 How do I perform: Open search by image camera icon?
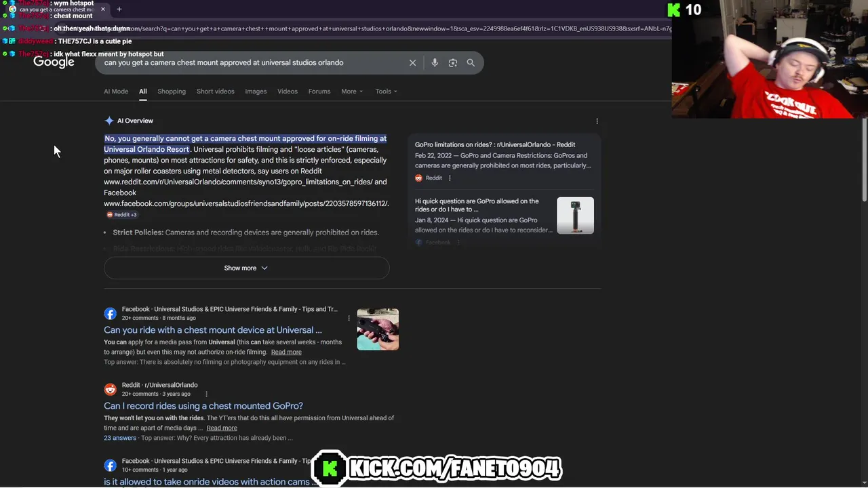click(x=452, y=62)
